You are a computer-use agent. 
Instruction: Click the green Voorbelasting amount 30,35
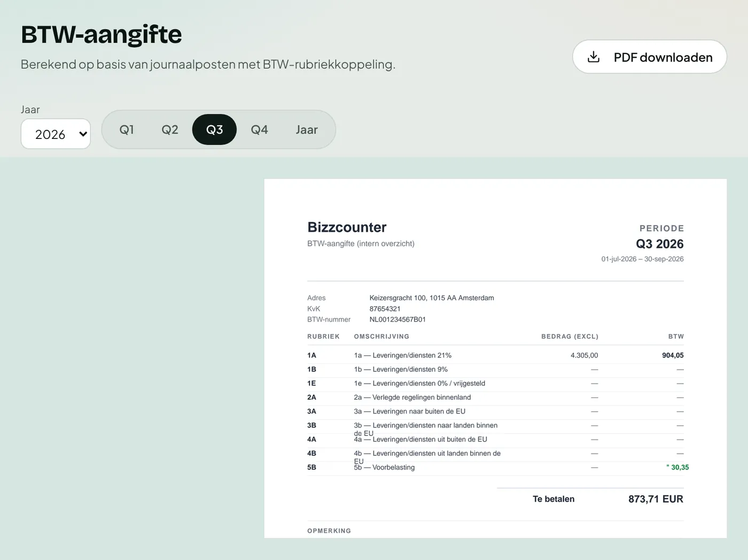coord(677,467)
